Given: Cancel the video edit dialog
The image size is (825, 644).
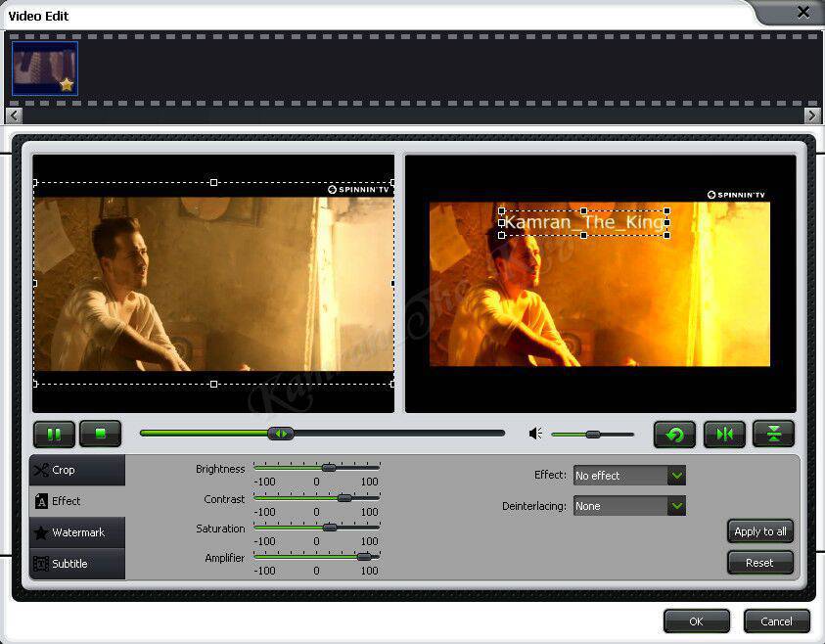Looking at the screenshot, I should pos(777,621).
